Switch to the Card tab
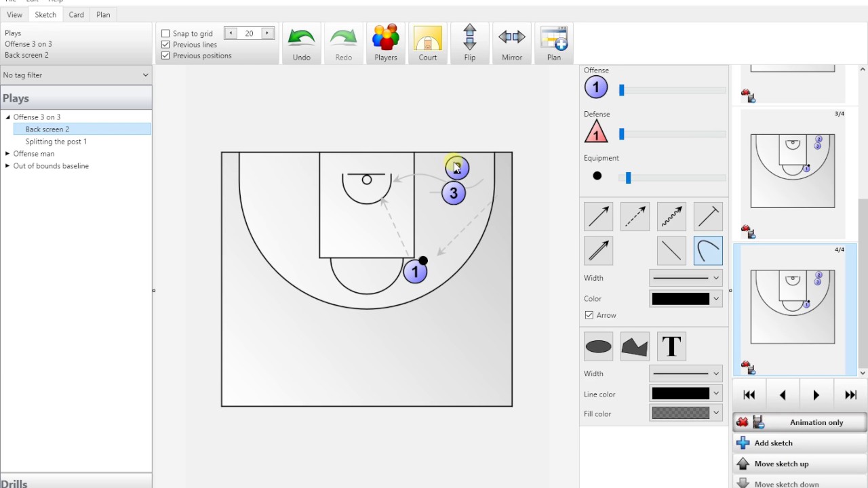The width and height of the screenshot is (868, 488). 77,14
